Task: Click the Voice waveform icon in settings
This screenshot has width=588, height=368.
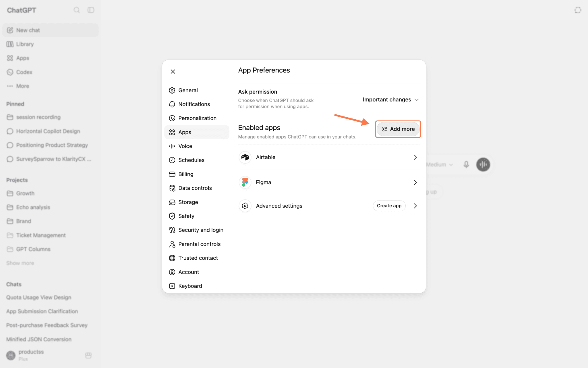Action: 172,146
